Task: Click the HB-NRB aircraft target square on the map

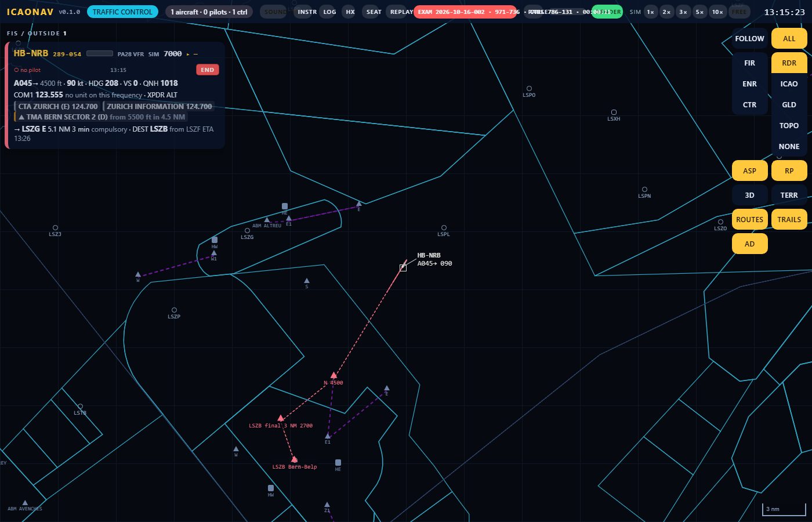Action: pos(403,267)
